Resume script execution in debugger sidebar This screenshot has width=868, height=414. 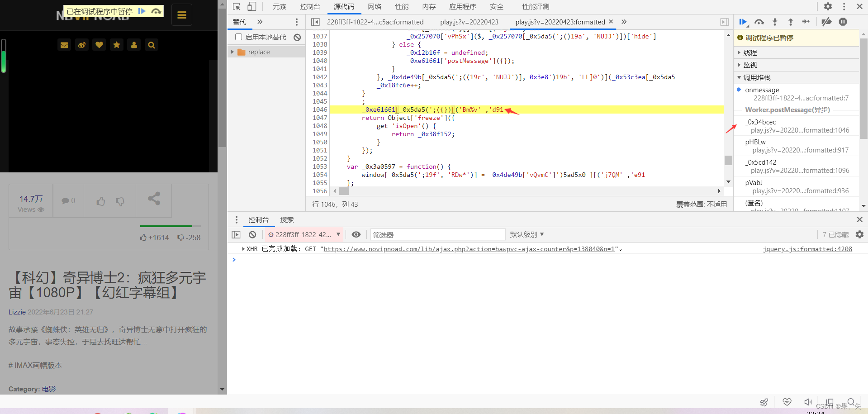tap(743, 22)
